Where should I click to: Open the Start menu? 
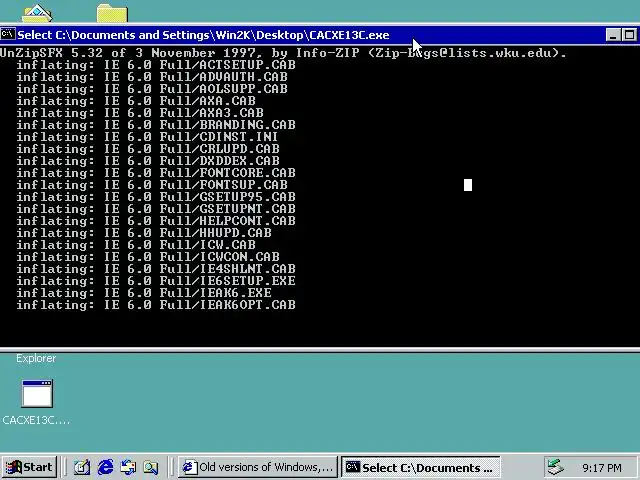point(29,467)
